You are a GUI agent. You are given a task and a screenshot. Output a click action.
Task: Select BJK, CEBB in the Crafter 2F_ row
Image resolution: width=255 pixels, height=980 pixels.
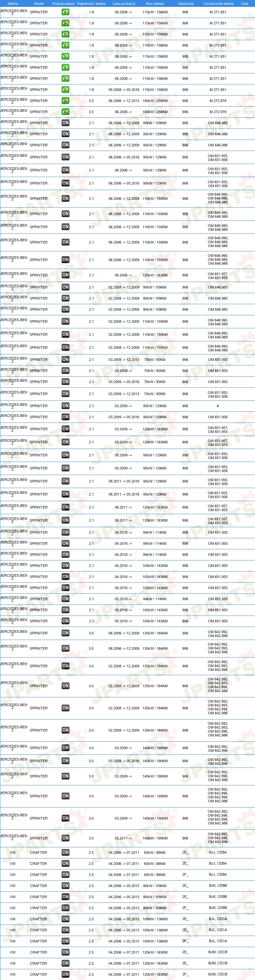coord(218,908)
